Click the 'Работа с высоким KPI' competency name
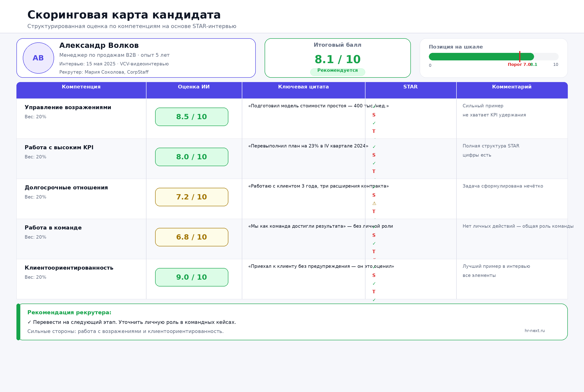 click(x=59, y=147)
